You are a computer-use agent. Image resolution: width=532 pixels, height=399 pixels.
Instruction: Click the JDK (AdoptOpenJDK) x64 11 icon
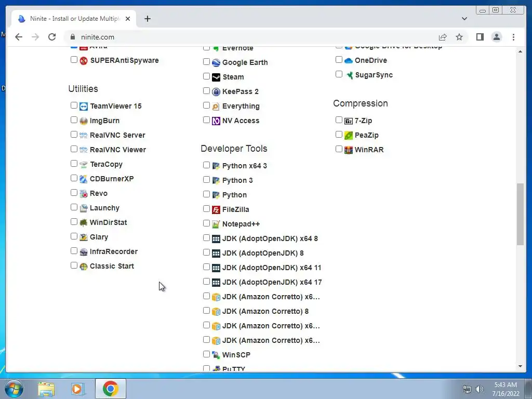tap(216, 268)
